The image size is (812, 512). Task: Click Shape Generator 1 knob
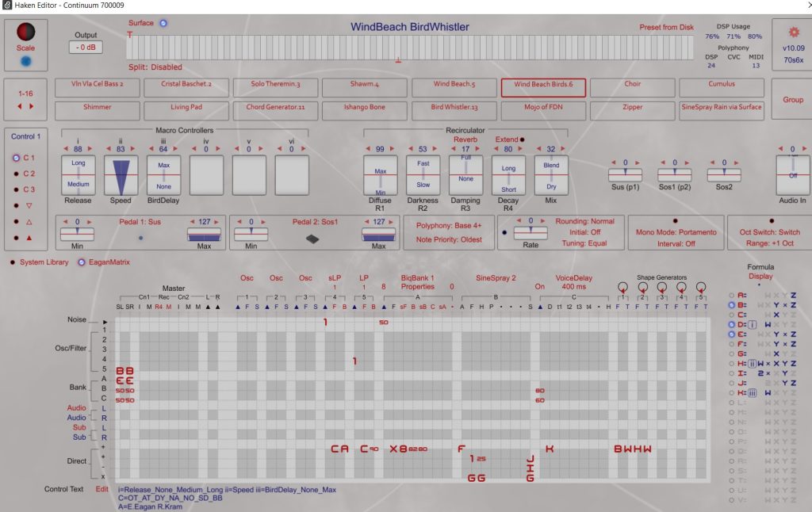[x=623, y=287]
